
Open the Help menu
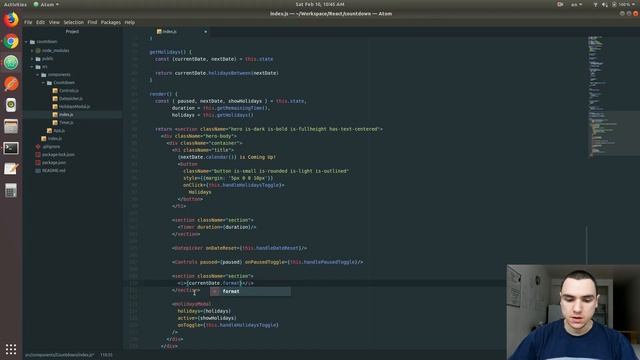[x=130, y=22]
